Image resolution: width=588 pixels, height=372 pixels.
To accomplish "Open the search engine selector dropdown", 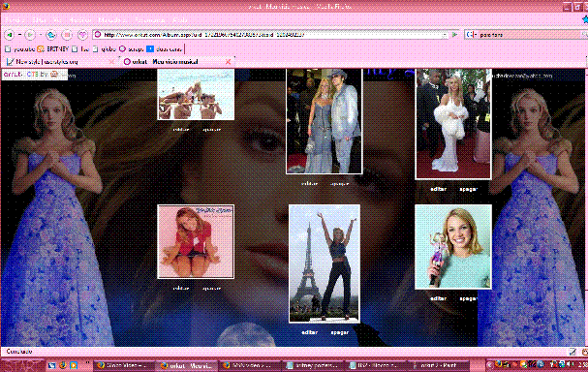I will tap(471, 35).
